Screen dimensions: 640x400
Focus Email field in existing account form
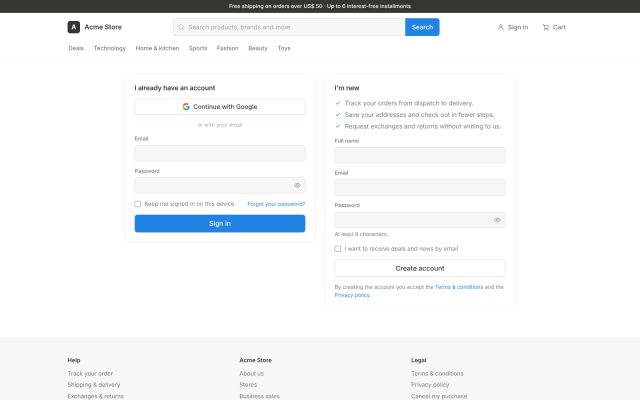220,153
